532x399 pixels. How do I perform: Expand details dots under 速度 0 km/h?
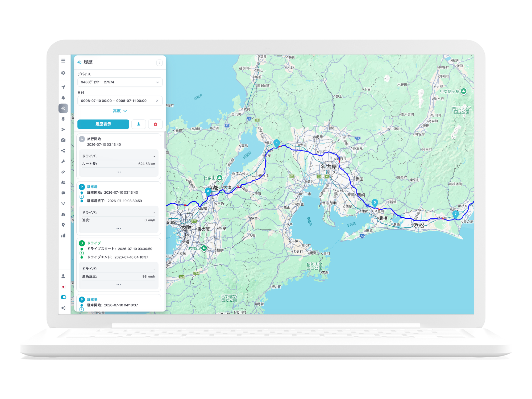(x=119, y=228)
